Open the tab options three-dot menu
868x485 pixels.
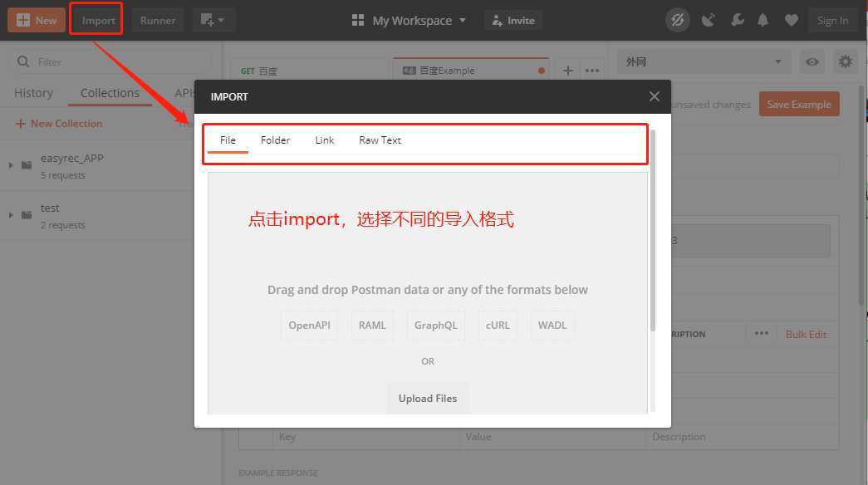592,71
